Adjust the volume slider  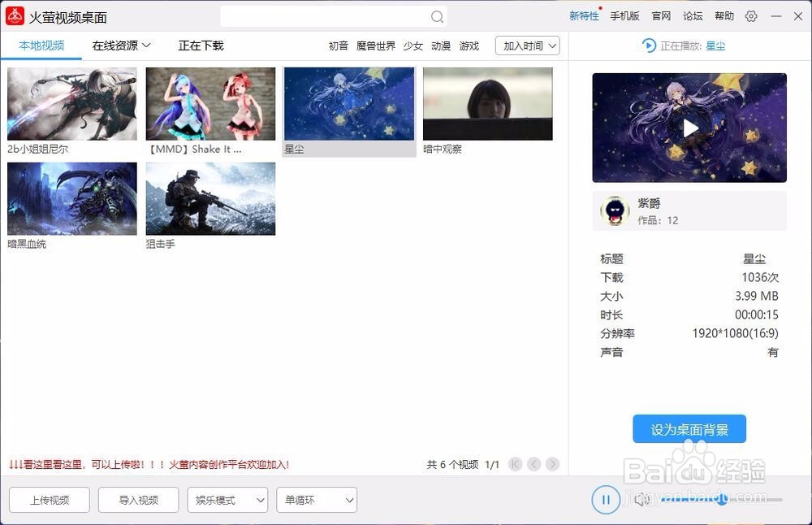tap(721, 500)
